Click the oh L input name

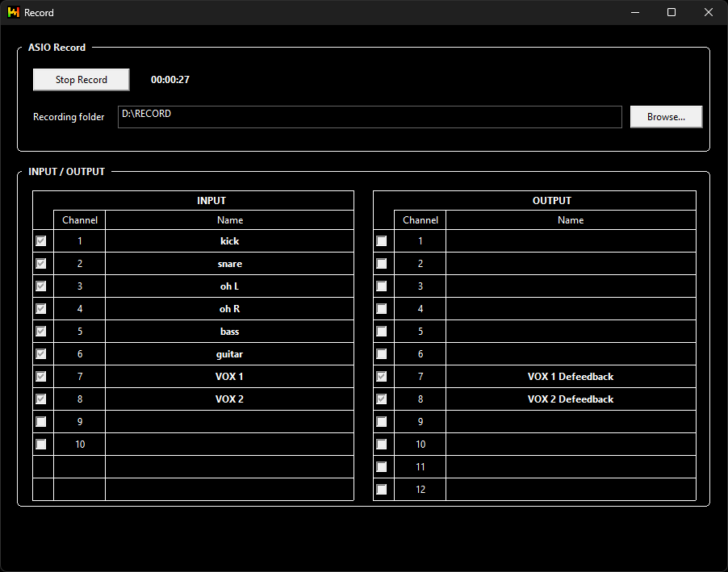(229, 286)
